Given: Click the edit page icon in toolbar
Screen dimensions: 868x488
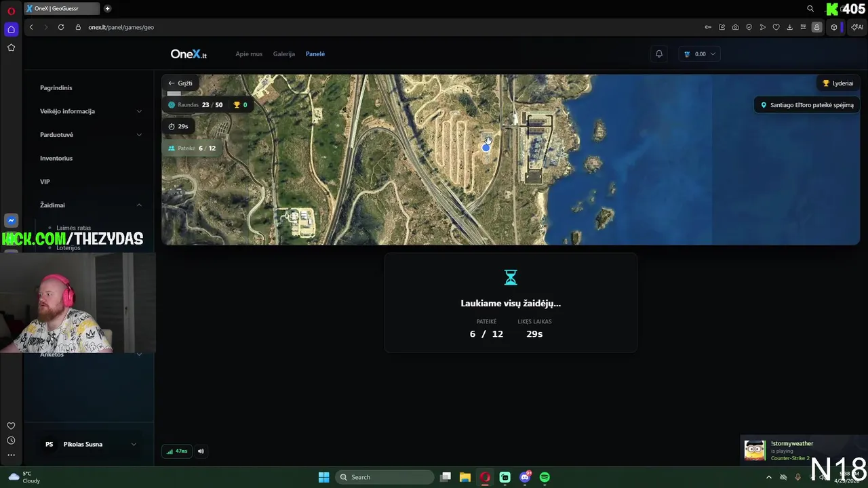Looking at the screenshot, I should [722, 27].
